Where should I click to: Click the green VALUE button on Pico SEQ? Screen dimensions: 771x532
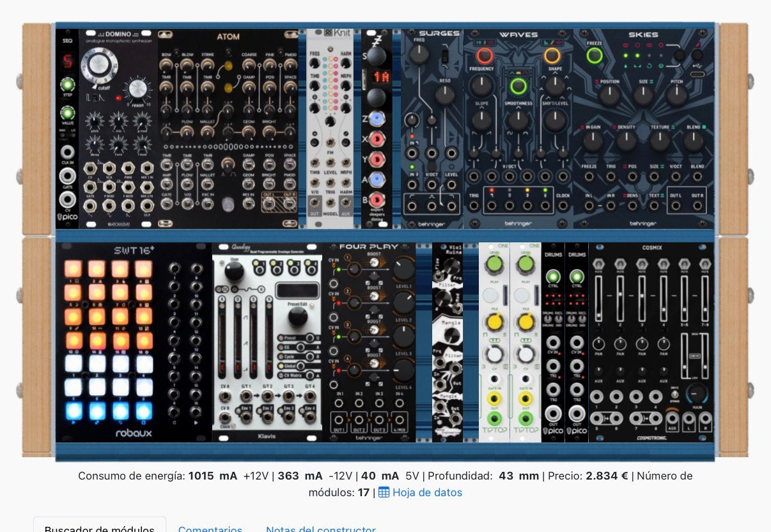(x=67, y=114)
